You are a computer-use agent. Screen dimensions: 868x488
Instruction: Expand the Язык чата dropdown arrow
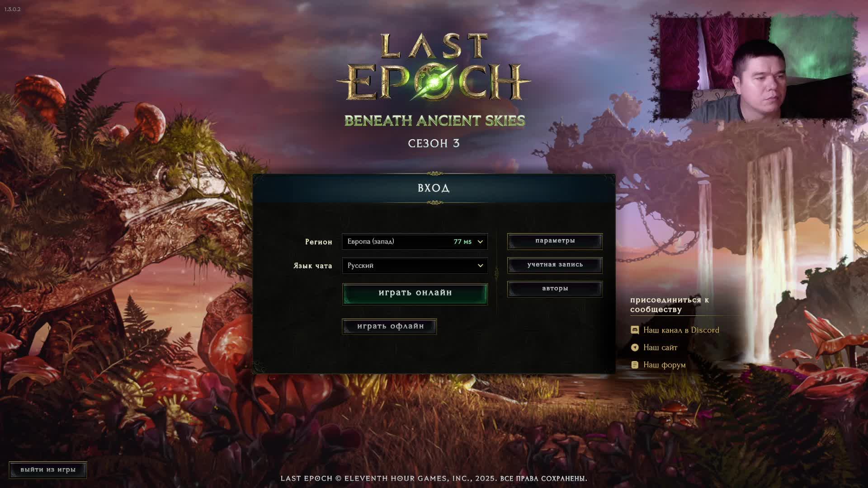click(480, 266)
